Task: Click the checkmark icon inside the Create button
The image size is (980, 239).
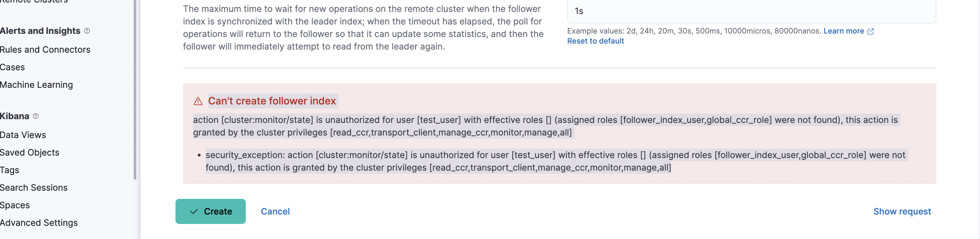Action: pos(194,211)
